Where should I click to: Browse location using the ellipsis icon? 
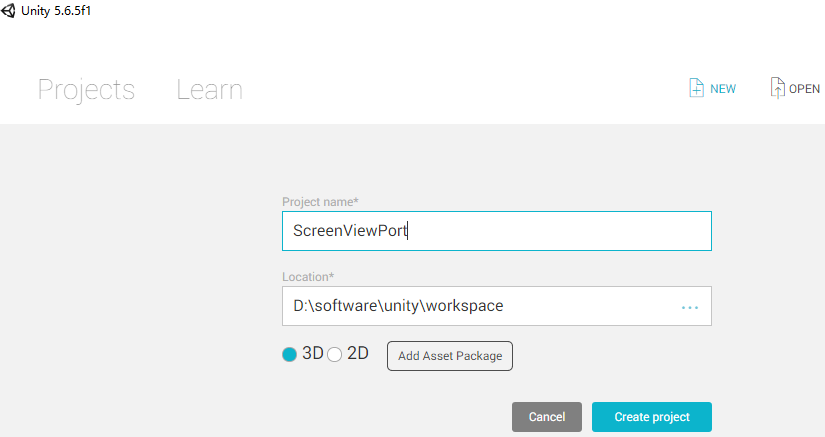(690, 307)
